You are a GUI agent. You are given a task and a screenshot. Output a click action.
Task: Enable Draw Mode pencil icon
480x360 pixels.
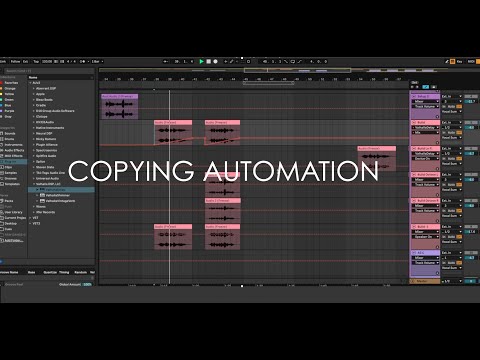tap(447, 61)
